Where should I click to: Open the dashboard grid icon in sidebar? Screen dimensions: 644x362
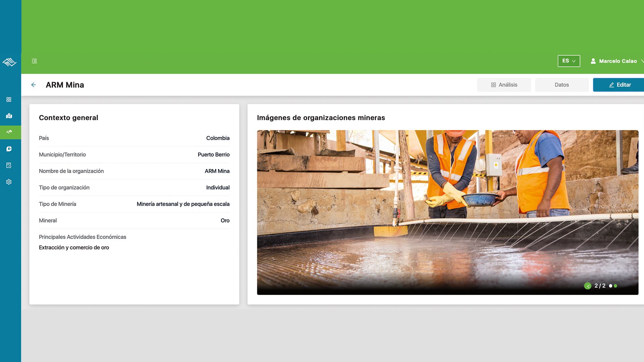point(9,100)
